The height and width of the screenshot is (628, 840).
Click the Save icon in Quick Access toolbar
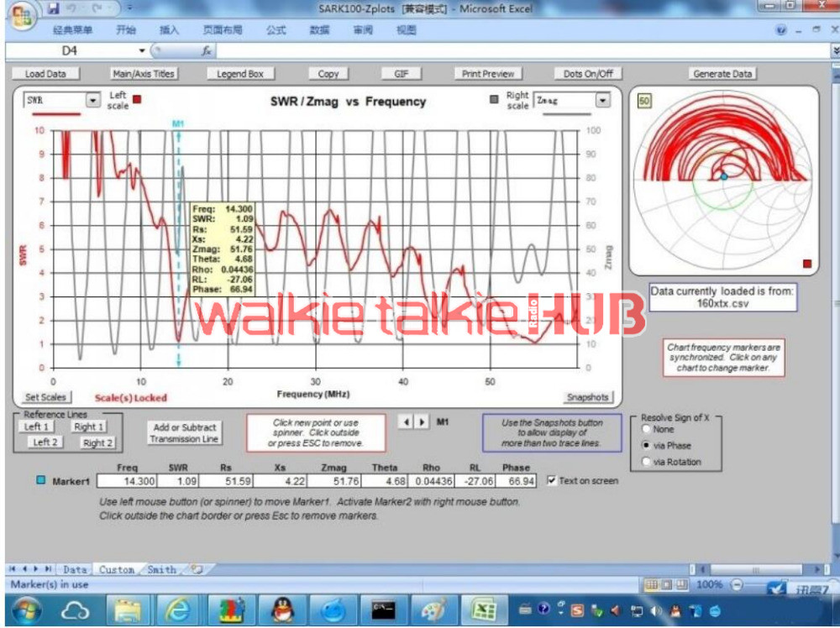pos(53,8)
